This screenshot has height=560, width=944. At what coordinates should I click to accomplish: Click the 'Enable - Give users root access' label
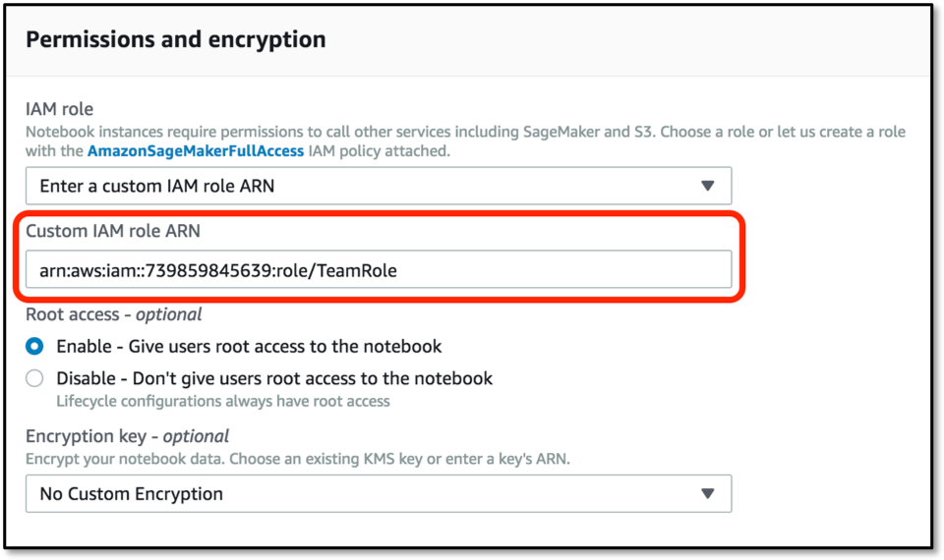tap(249, 347)
